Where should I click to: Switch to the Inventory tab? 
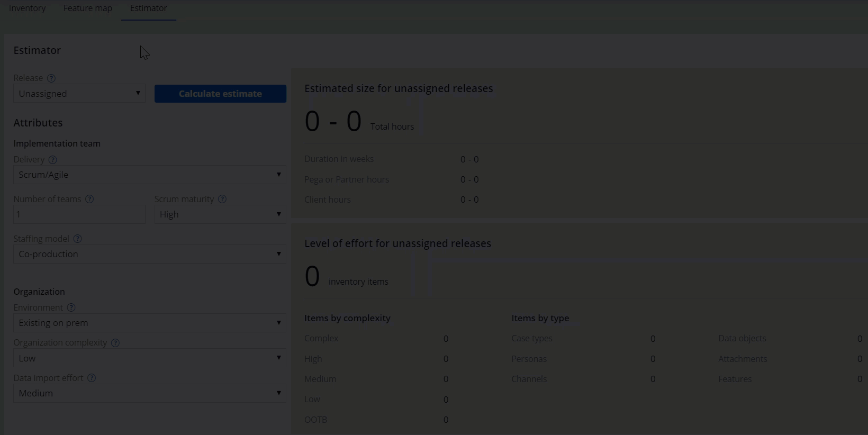(28, 8)
